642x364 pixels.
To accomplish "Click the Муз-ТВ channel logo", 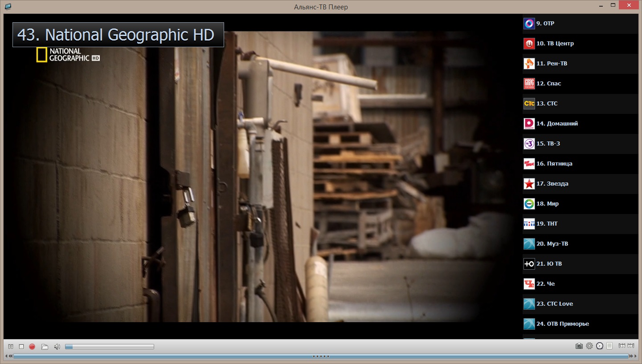I will [x=529, y=244].
